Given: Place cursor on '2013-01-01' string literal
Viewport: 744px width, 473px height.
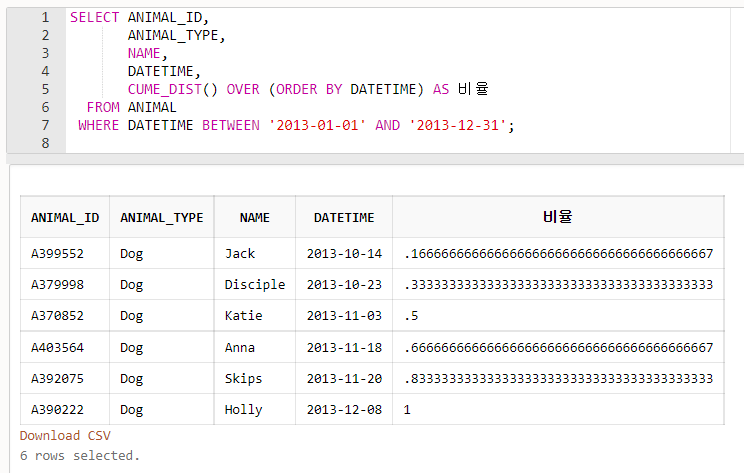Looking at the screenshot, I should tap(317, 125).
